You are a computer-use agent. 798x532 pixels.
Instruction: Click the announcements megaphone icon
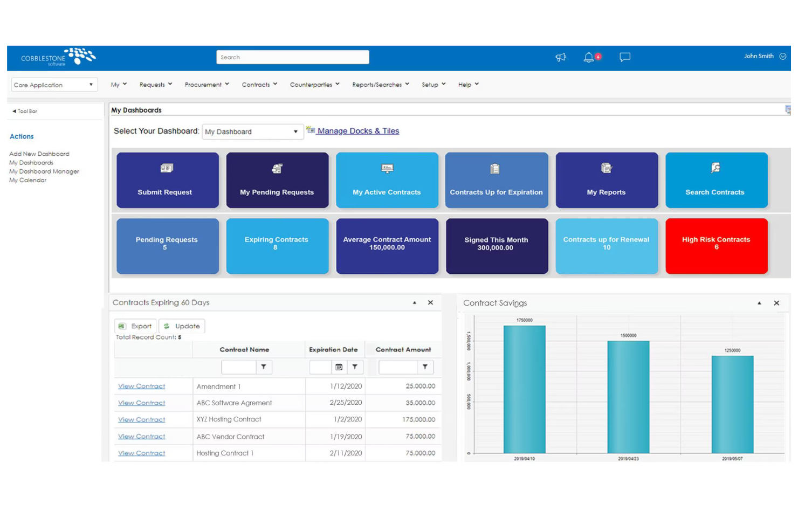pyautogui.click(x=561, y=57)
